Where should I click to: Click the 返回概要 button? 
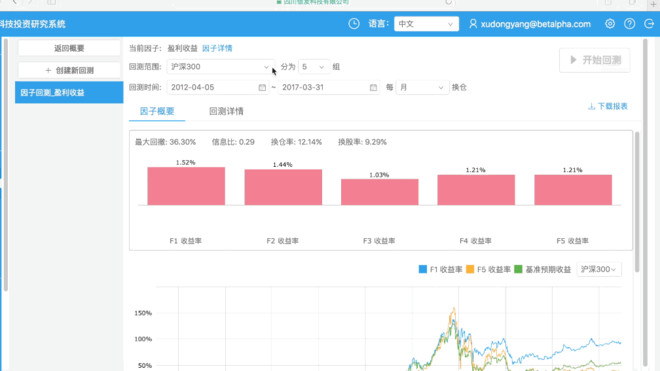click(69, 48)
